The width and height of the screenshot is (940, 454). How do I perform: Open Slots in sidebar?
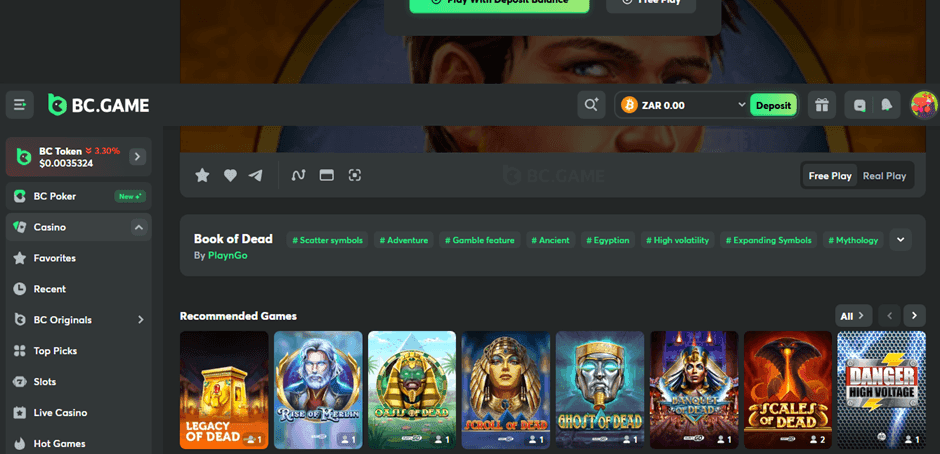click(45, 382)
